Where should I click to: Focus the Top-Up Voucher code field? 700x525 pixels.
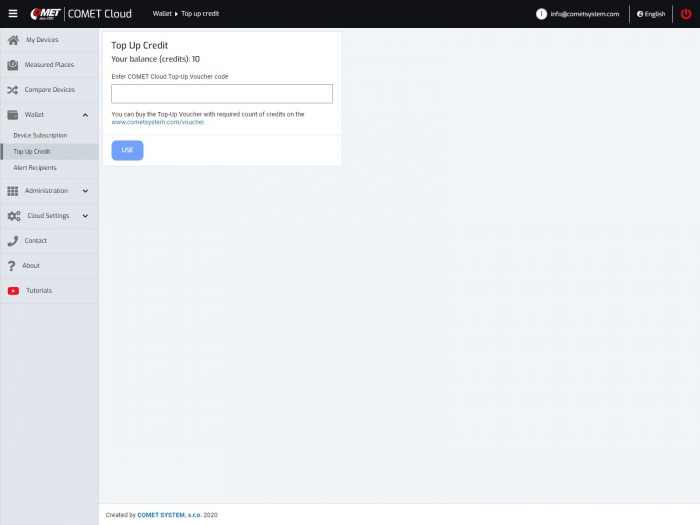(221, 94)
